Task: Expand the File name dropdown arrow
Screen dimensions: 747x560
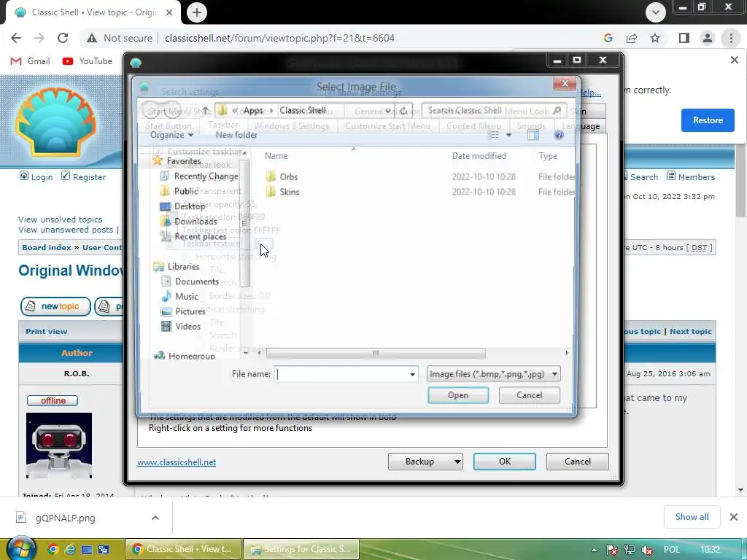Action: pyautogui.click(x=413, y=374)
